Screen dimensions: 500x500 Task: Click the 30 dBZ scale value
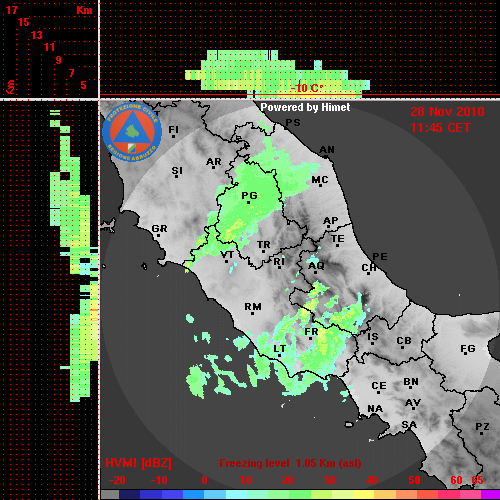pyautogui.click(x=329, y=480)
